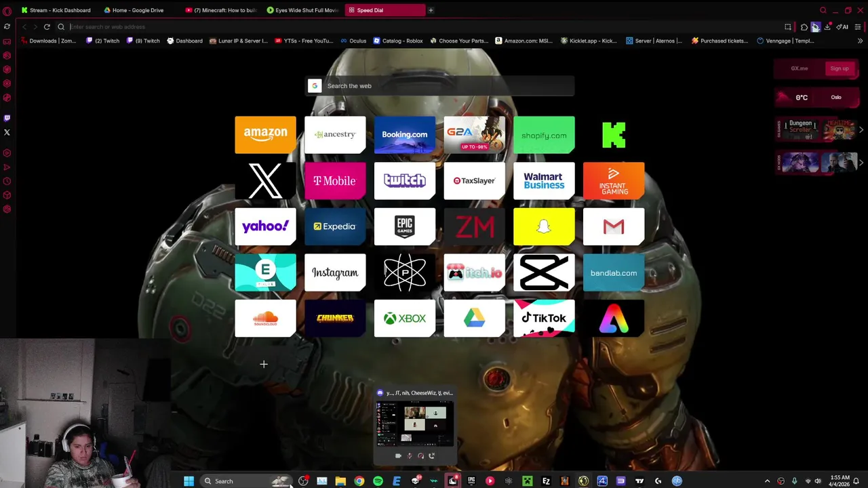This screenshot has width=868, height=488.
Task: Open the itch.io speed dial tile
Action: 475,272
